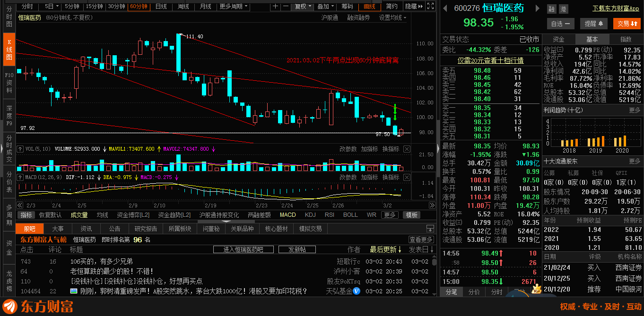
Task: Open VOL indicator help question mark
Action: click(20, 149)
